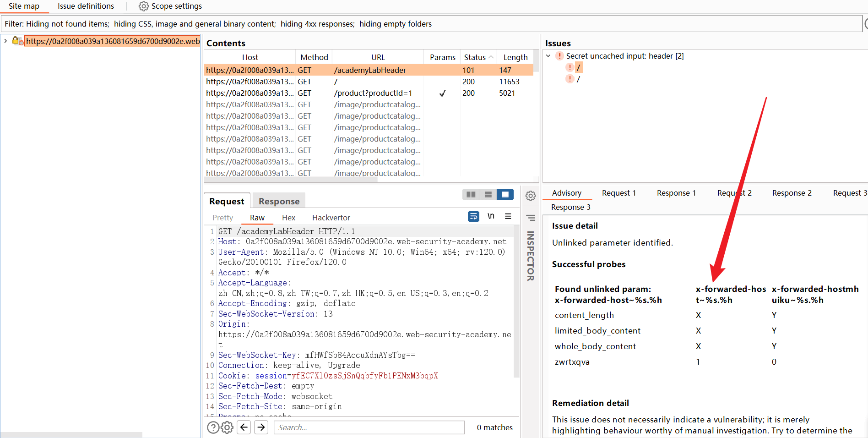Select the combined tabs layout toggle
Image resolution: width=868 pixels, height=438 pixels.
click(505, 195)
